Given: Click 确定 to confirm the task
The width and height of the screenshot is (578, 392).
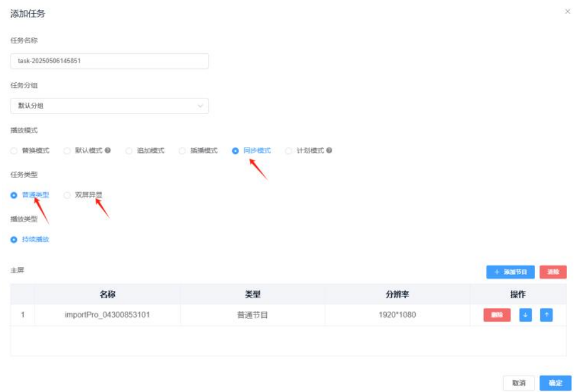Looking at the screenshot, I should (x=555, y=383).
